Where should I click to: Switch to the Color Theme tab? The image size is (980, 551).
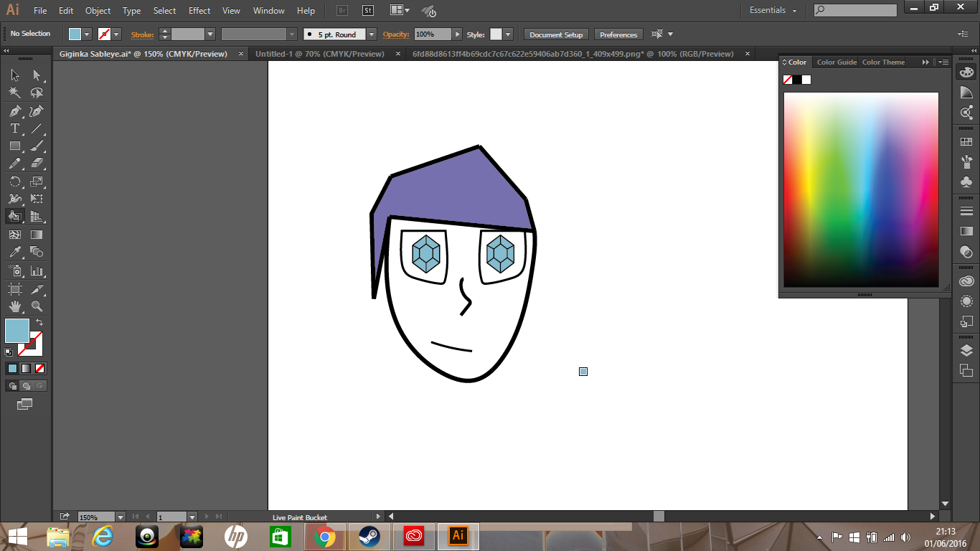click(883, 62)
